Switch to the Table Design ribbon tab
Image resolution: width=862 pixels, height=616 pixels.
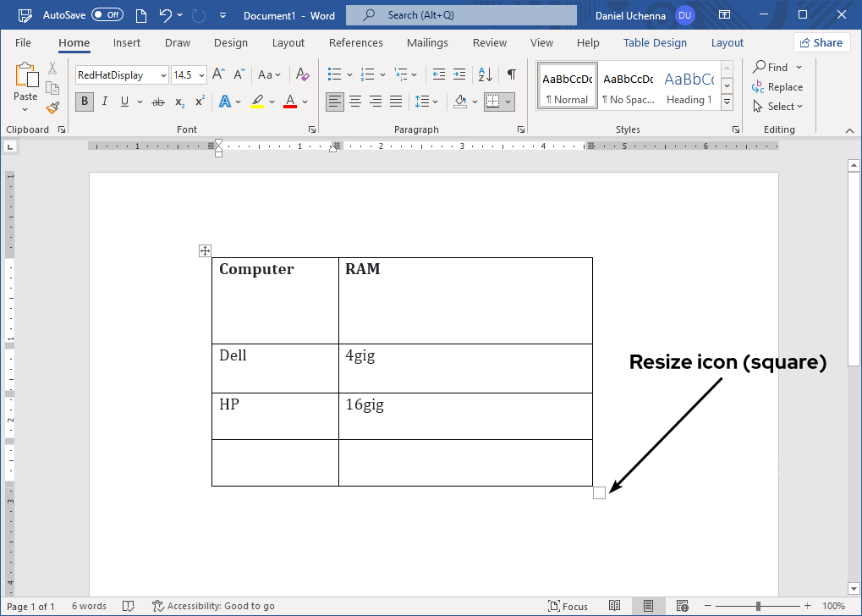tap(655, 42)
